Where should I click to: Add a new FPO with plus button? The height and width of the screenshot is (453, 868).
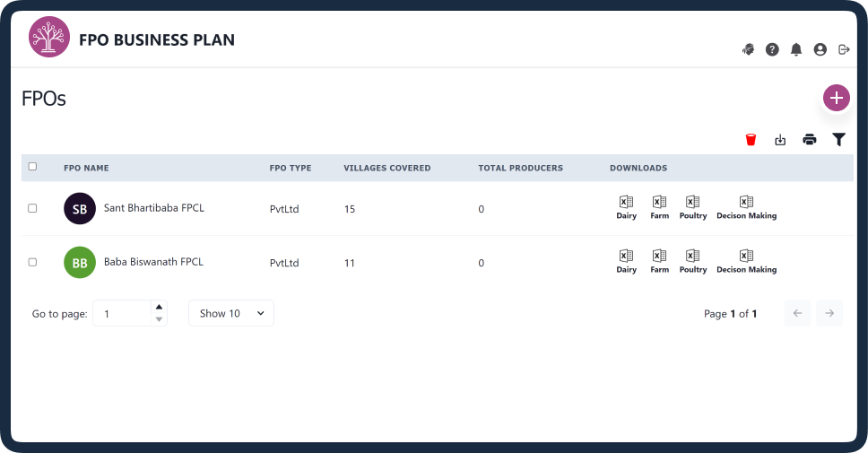[x=837, y=98]
